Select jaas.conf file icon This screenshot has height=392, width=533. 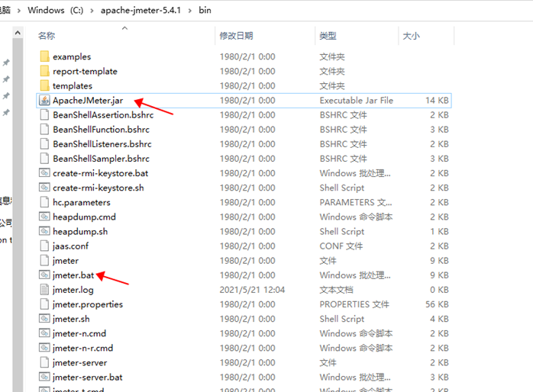pyautogui.click(x=44, y=246)
